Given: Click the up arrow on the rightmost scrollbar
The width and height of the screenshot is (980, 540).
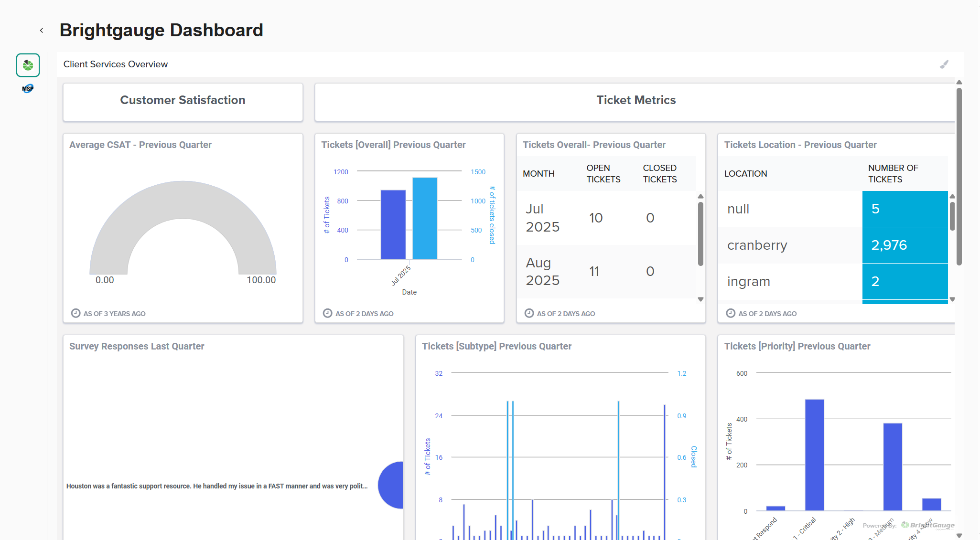Looking at the screenshot, I should point(959,82).
